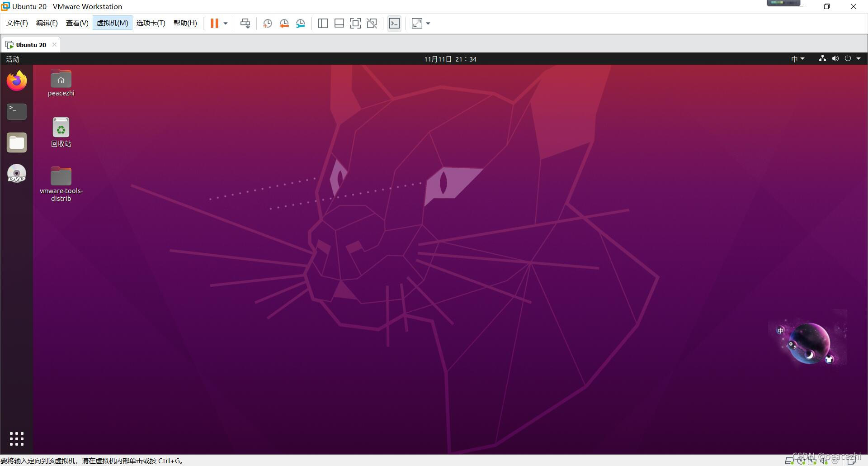
Task: Toggle the library sidebar panel view
Action: coord(323,24)
